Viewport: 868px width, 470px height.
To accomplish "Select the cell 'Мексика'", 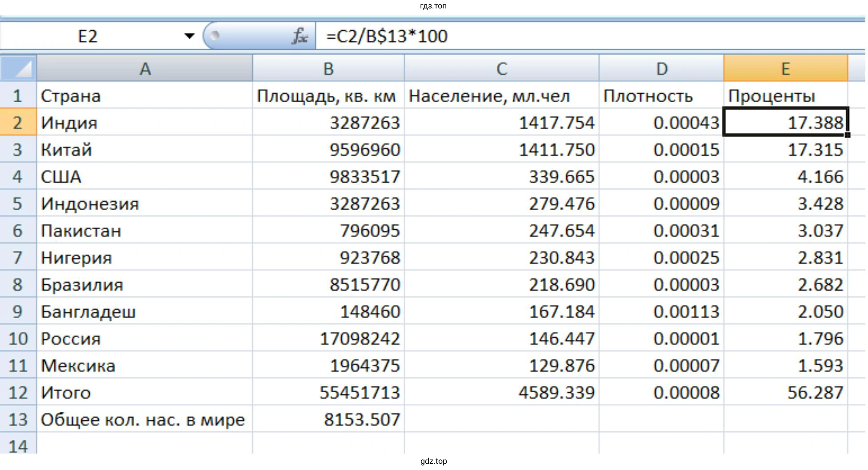I will [x=145, y=366].
